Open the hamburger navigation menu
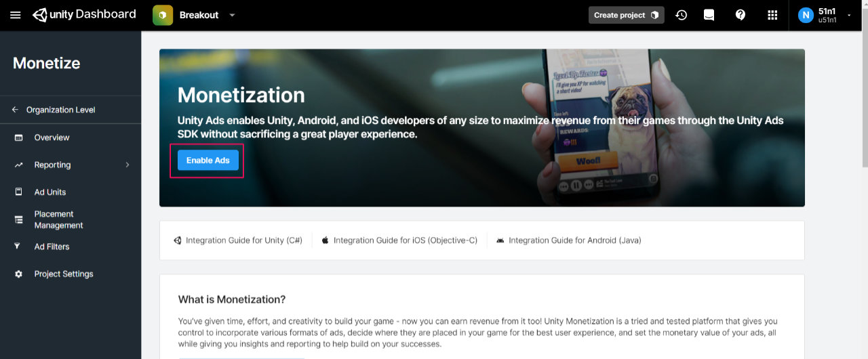The image size is (868, 359). 16,15
